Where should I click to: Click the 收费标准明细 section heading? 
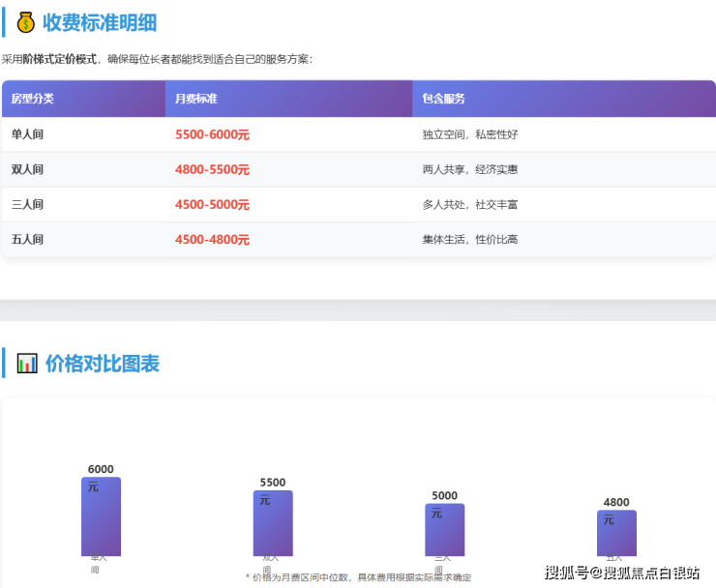[100, 22]
